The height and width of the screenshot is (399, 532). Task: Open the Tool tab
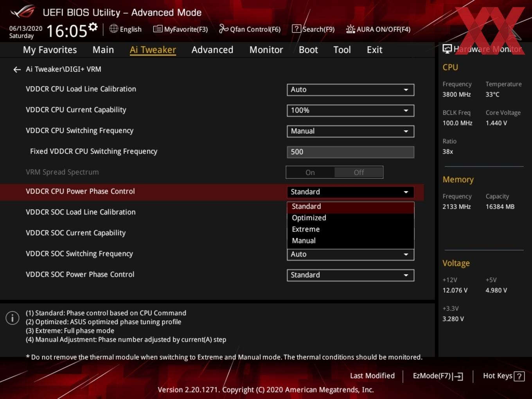click(342, 50)
